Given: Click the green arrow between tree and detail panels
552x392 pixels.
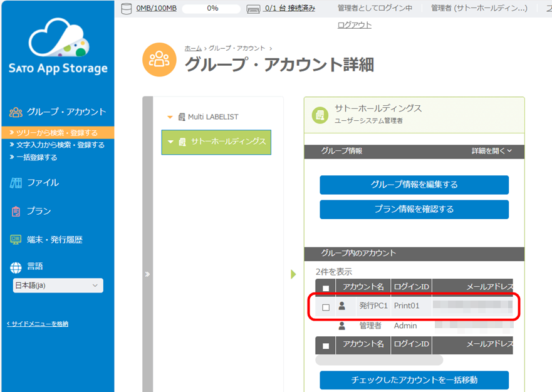Looking at the screenshot, I should (x=293, y=274).
